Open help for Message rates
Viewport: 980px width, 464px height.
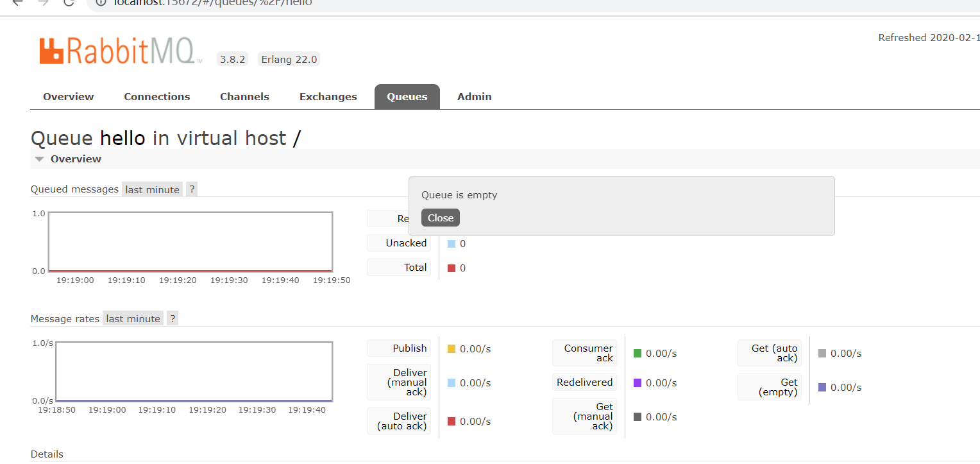point(173,318)
